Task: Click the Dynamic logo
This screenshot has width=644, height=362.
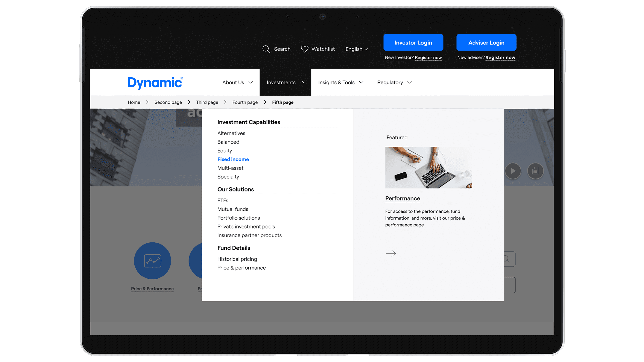Action: click(x=155, y=83)
